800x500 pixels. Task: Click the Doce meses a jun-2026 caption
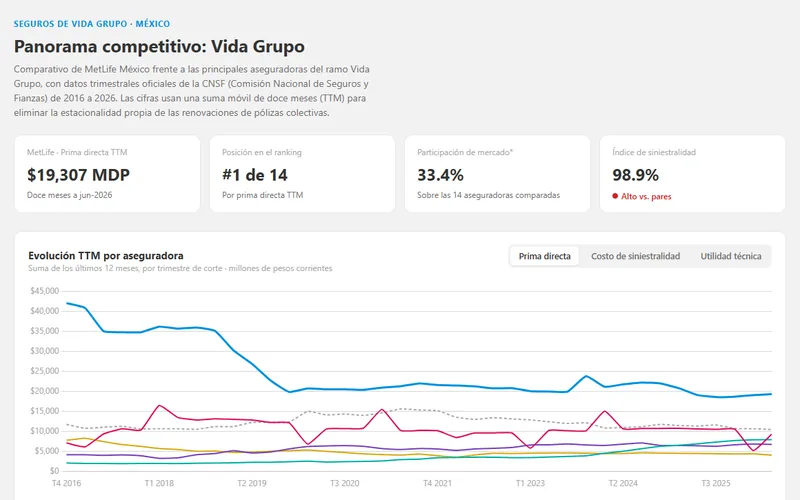[x=69, y=195]
